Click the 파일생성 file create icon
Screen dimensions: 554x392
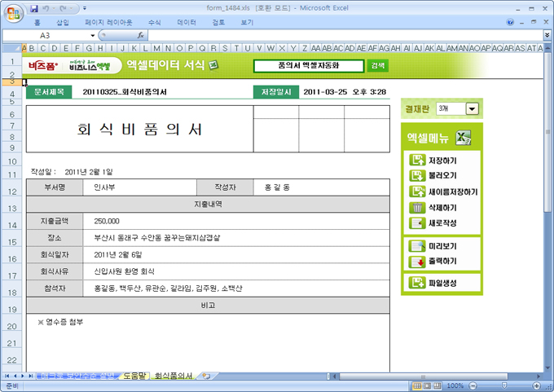[x=417, y=283]
